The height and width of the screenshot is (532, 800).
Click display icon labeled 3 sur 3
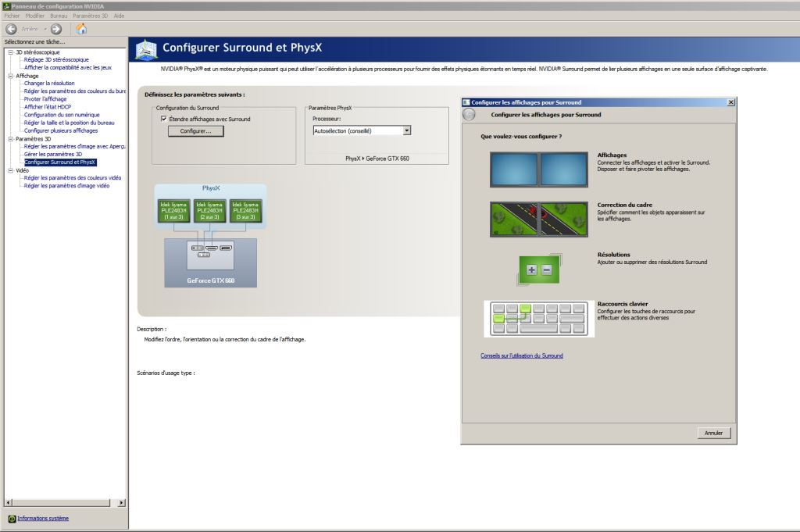245,211
